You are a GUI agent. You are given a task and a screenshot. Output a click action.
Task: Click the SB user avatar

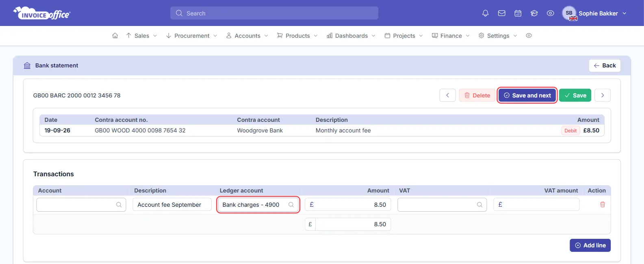[569, 13]
